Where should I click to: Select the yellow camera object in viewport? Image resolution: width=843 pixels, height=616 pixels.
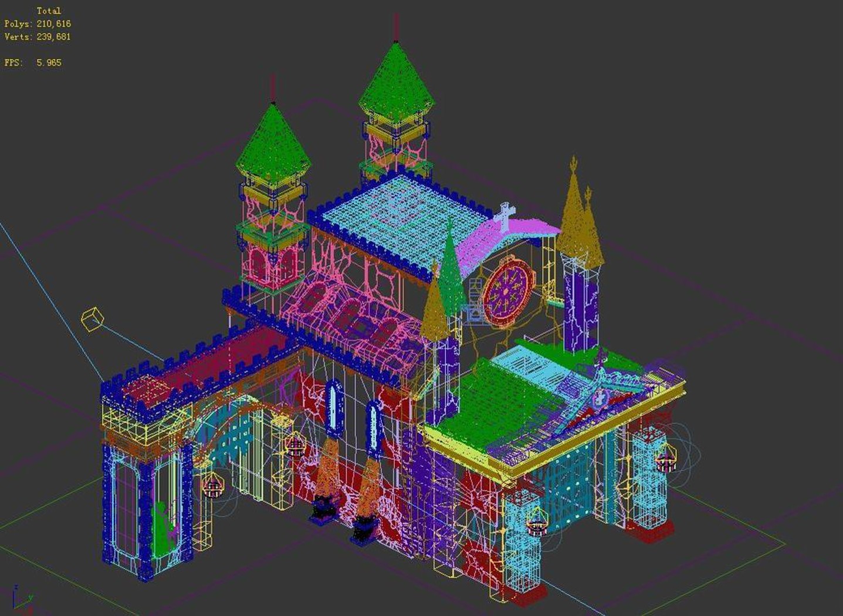(92, 319)
